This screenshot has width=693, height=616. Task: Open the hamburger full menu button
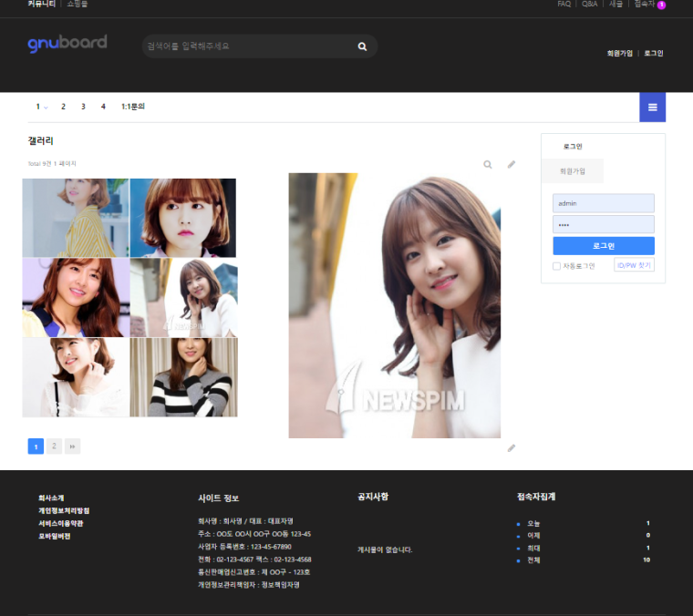click(652, 108)
